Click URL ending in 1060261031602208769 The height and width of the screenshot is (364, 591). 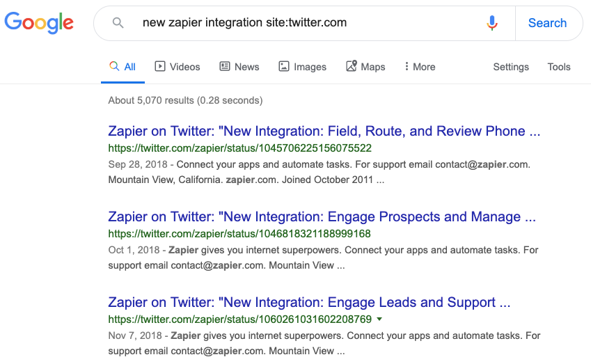239,319
